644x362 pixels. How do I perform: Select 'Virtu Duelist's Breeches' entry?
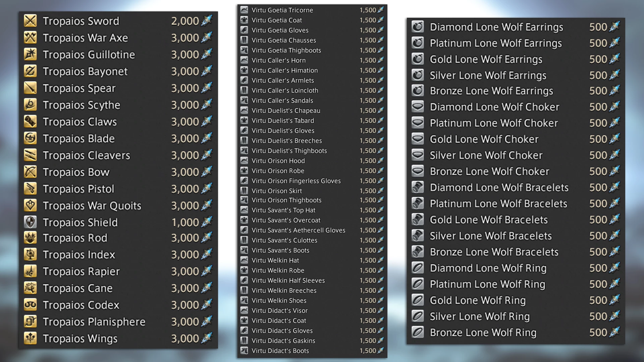coord(287,141)
